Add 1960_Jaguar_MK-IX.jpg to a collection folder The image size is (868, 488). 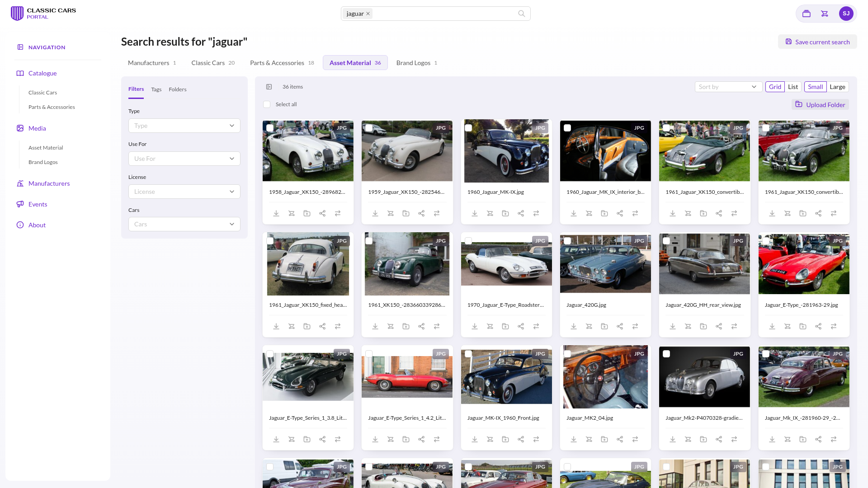coord(505,213)
